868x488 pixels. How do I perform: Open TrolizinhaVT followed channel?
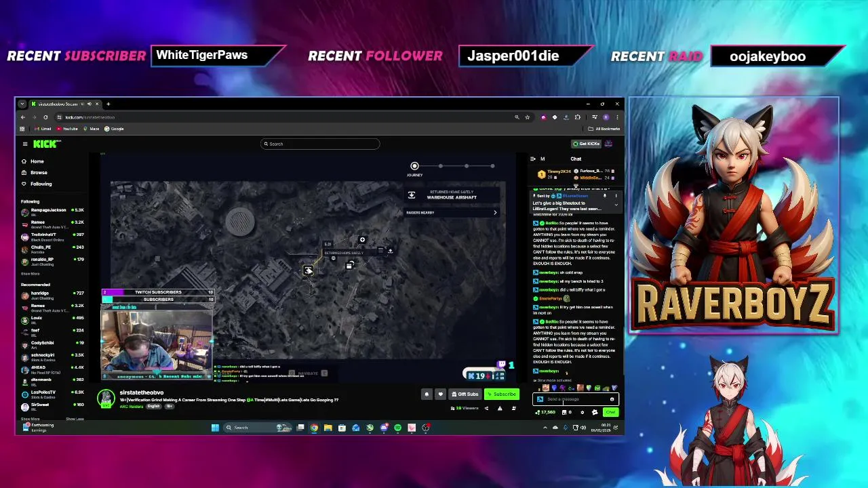click(52, 236)
